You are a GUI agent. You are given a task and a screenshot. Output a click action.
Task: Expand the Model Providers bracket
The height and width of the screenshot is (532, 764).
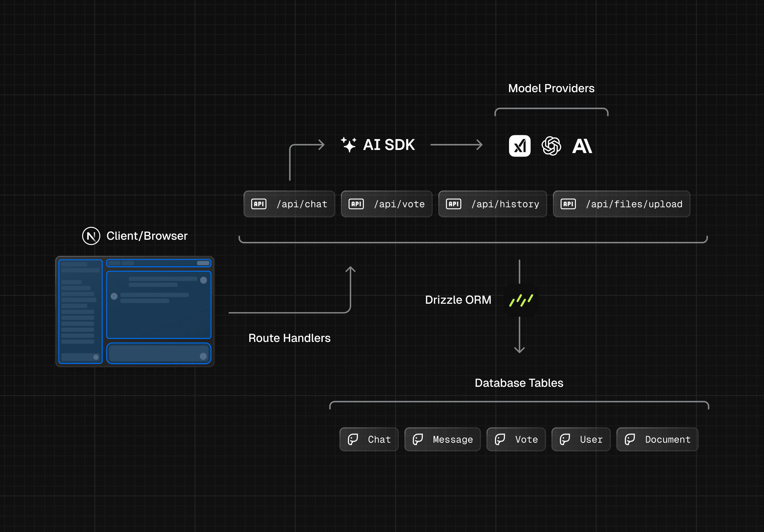coord(551,110)
